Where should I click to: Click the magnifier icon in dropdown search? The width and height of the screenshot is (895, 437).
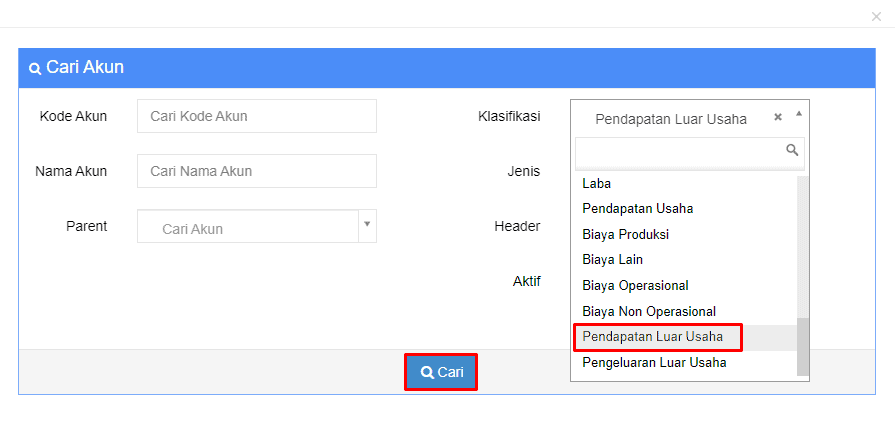tap(792, 150)
